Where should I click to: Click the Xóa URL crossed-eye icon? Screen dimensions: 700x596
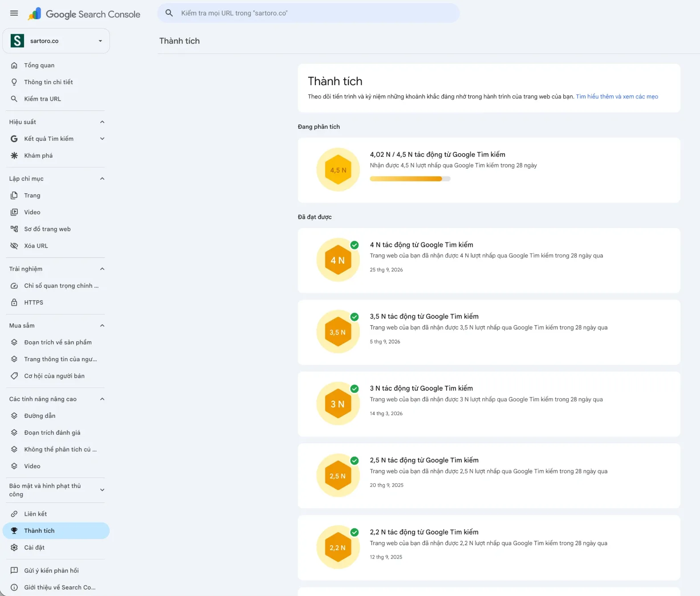(14, 246)
